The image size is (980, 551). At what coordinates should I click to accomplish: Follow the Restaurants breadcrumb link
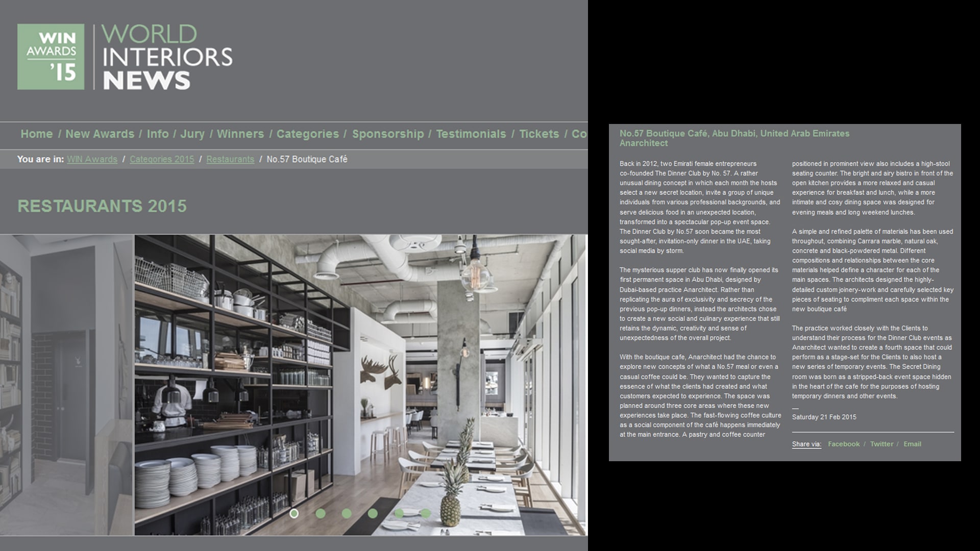click(230, 159)
